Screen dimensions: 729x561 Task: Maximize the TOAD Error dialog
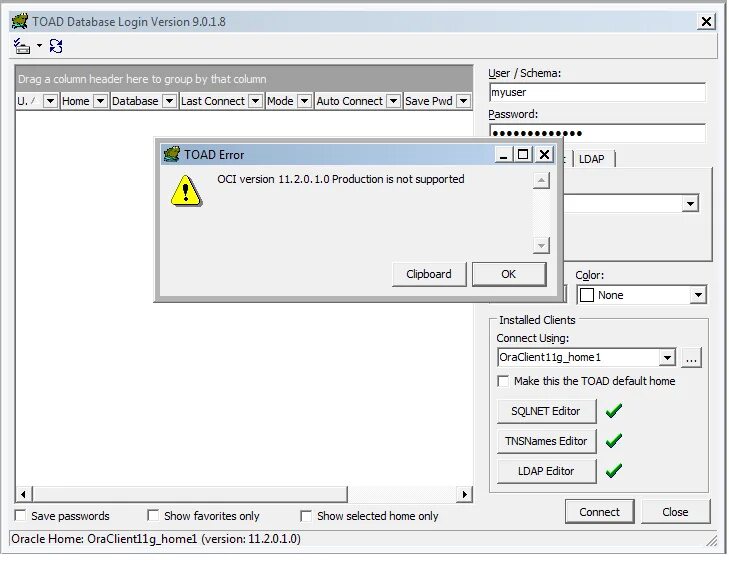click(523, 154)
